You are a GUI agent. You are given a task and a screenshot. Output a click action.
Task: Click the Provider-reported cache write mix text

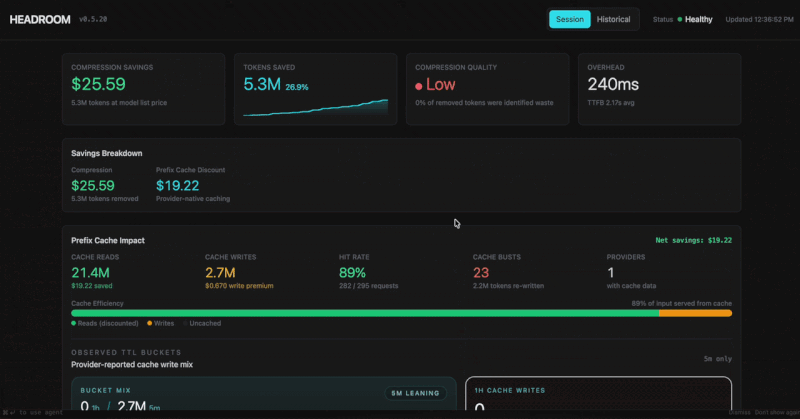[x=132, y=364]
